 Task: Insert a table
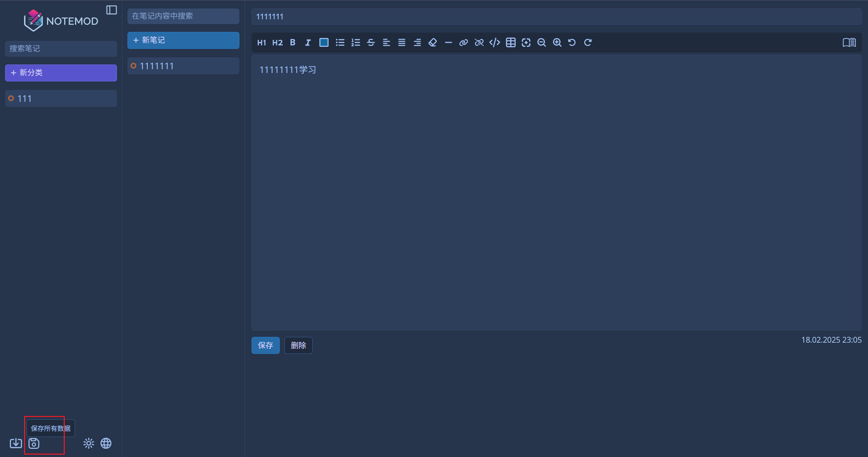coord(511,42)
